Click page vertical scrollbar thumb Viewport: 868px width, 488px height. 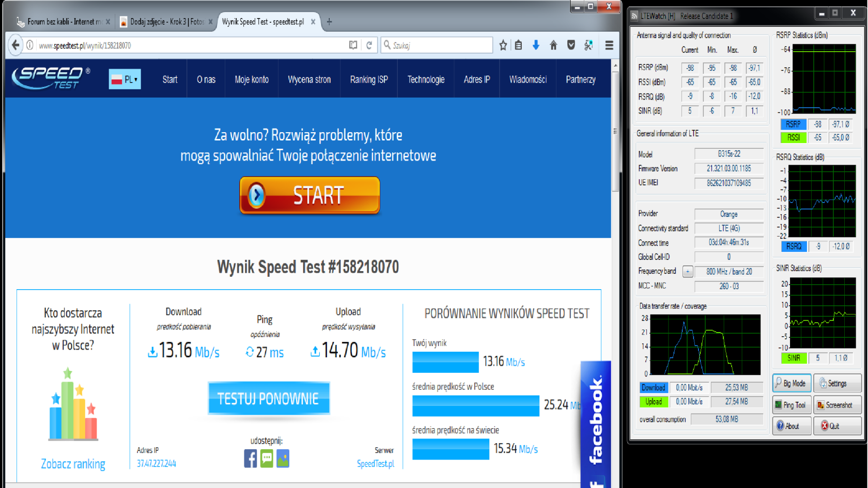(615, 132)
